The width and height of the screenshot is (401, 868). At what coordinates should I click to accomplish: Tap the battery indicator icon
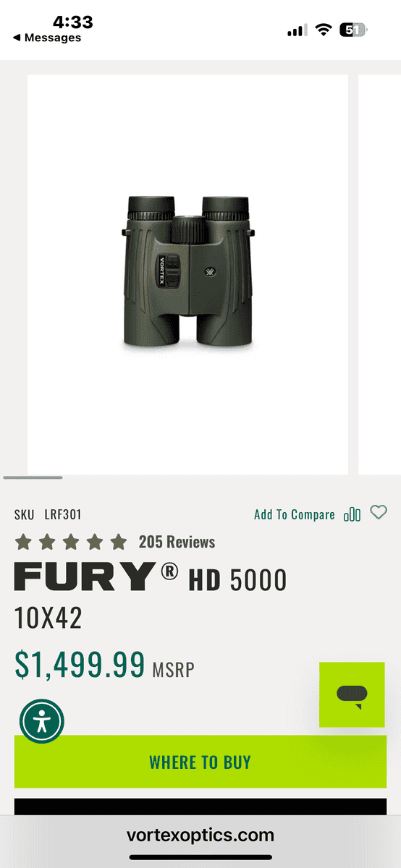tap(355, 30)
